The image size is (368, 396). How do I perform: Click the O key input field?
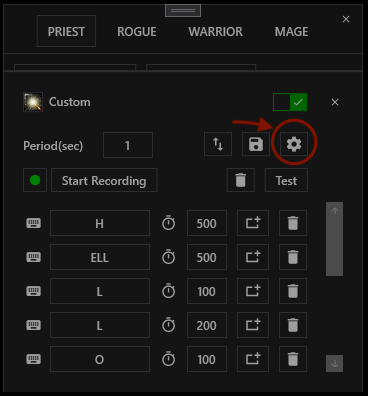coord(100,359)
